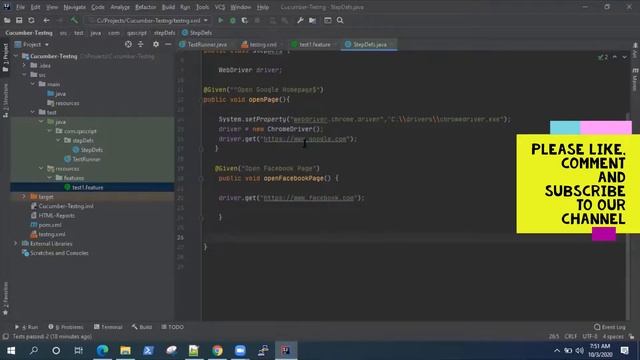Expand the target folder arrow
This screenshot has height=360, width=640.
pos(24,197)
